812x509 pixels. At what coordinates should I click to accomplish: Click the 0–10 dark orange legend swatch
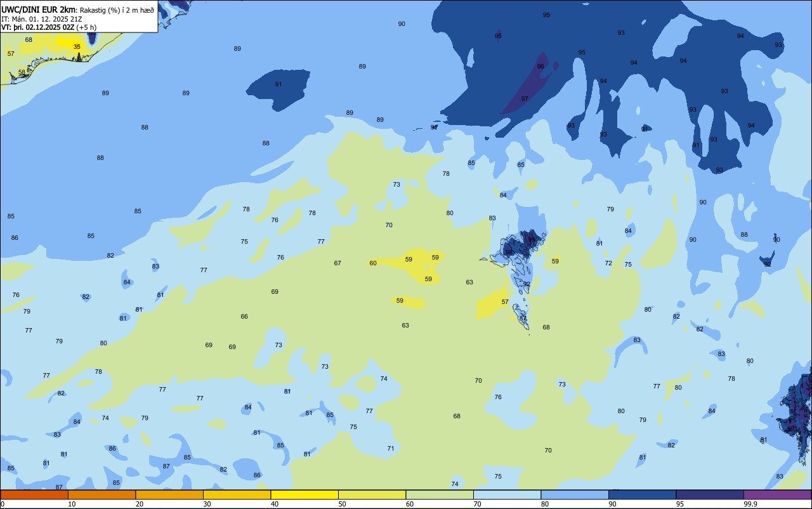[34, 494]
